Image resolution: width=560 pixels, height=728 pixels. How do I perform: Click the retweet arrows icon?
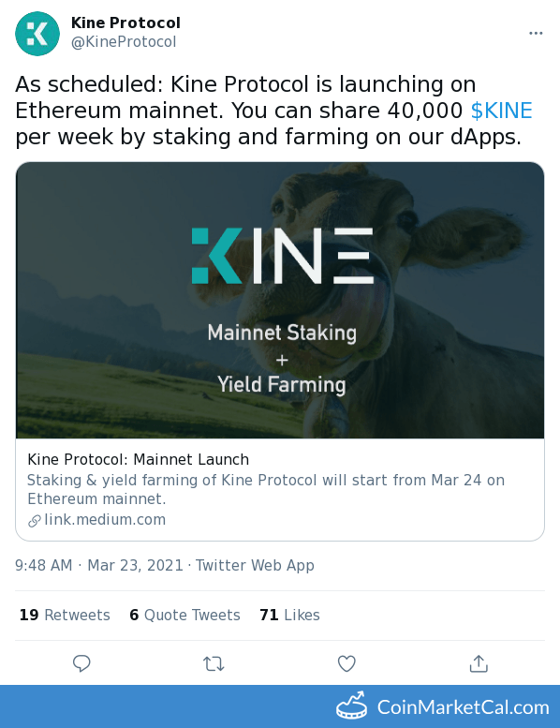[214, 664]
